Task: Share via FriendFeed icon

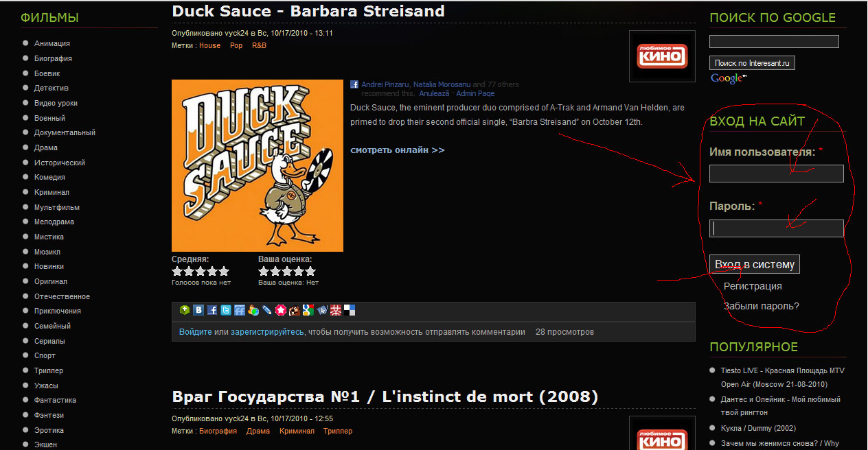Action: point(240,310)
